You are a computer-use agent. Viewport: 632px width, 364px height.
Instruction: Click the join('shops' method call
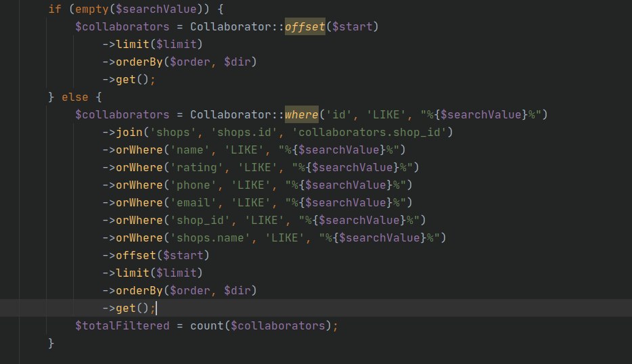click(x=129, y=132)
